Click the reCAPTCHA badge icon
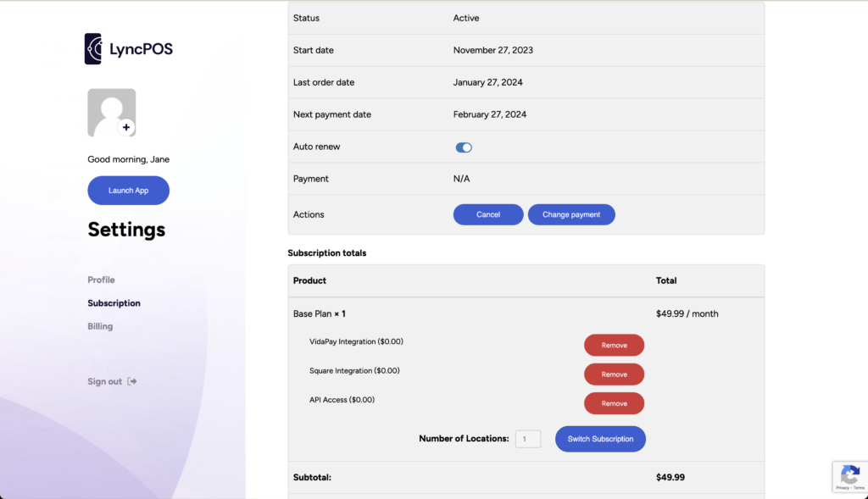This screenshot has width=868, height=499. tap(849, 474)
